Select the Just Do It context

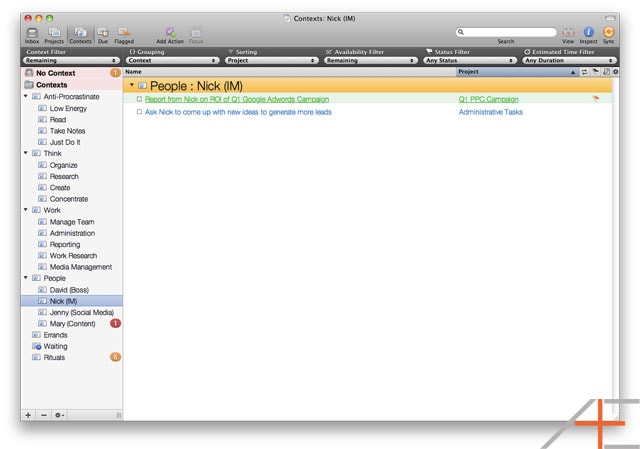65,142
